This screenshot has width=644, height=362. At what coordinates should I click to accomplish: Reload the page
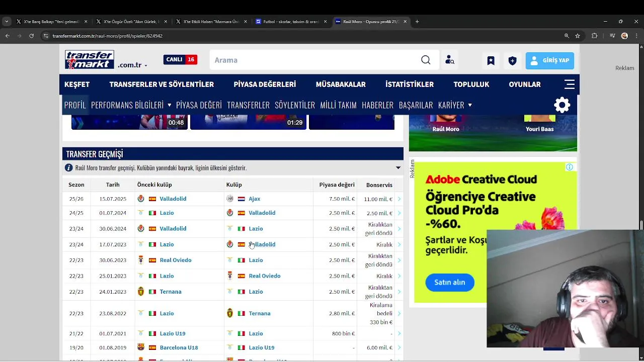click(x=31, y=36)
